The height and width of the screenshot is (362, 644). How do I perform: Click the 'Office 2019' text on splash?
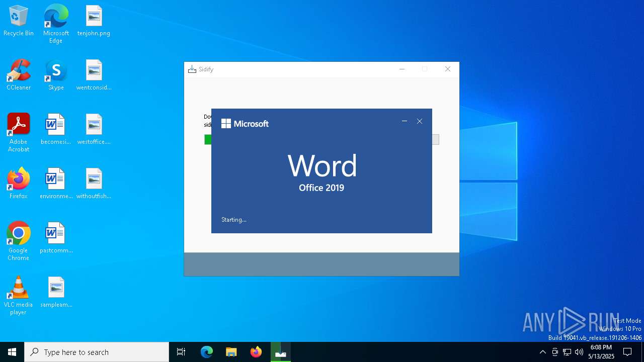(x=321, y=188)
